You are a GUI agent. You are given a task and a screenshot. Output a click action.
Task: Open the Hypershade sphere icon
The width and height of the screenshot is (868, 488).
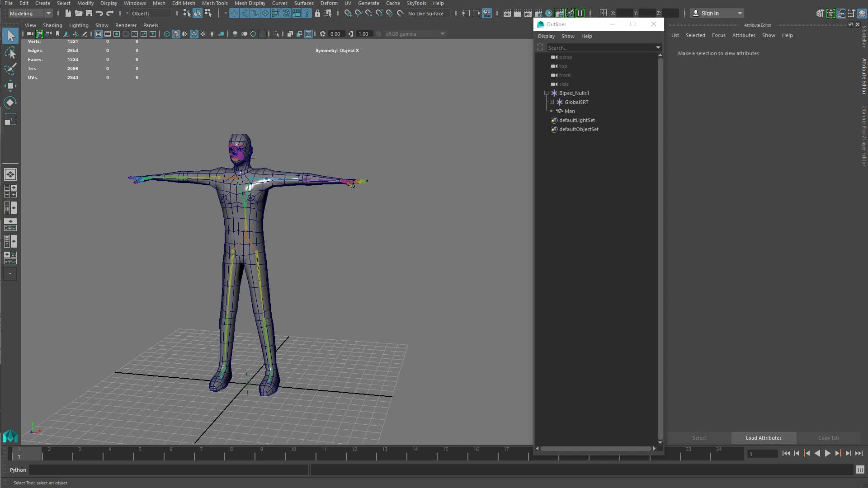coord(549,13)
